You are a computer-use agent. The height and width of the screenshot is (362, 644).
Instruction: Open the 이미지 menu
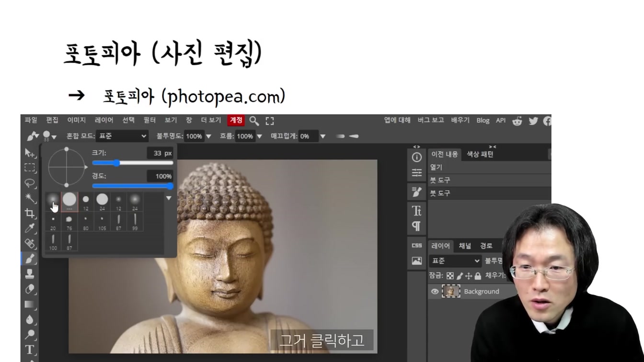[76, 120]
